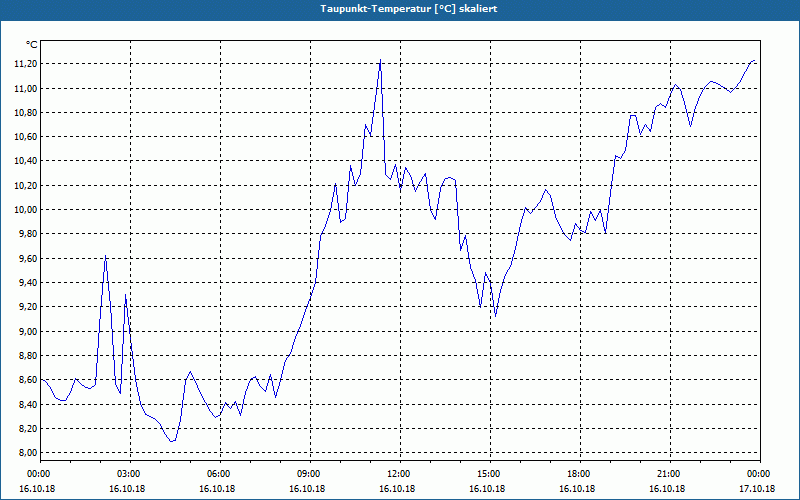This screenshot has width=800, height=500.
Task: Click the 8,20 y-axis label
Action: pyautogui.click(x=29, y=429)
